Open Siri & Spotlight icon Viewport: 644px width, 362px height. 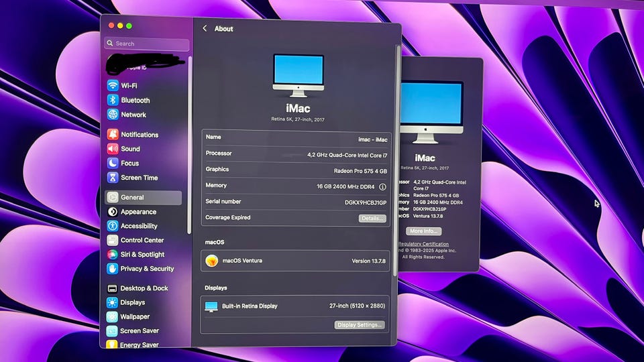tap(113, 254)
